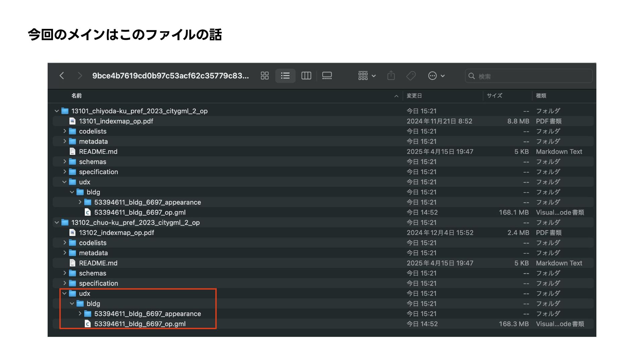644x362 pixels.
Task: Select the 168.3 MB gml file icon
Action: tap(88, 324)
